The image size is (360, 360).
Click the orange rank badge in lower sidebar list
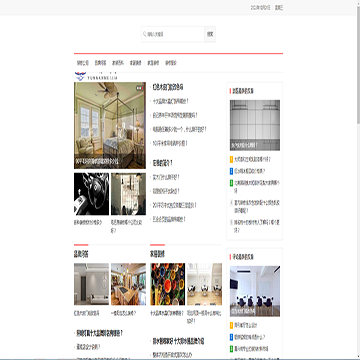[232, 325]
